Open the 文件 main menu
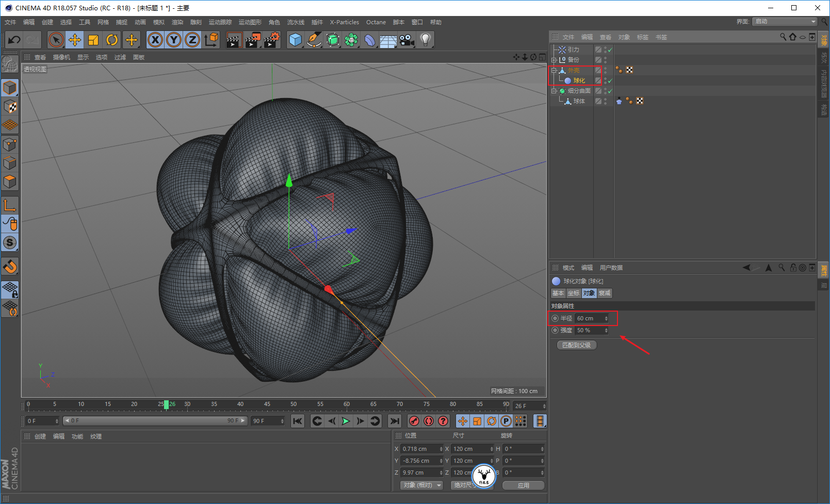 (10, 22)
